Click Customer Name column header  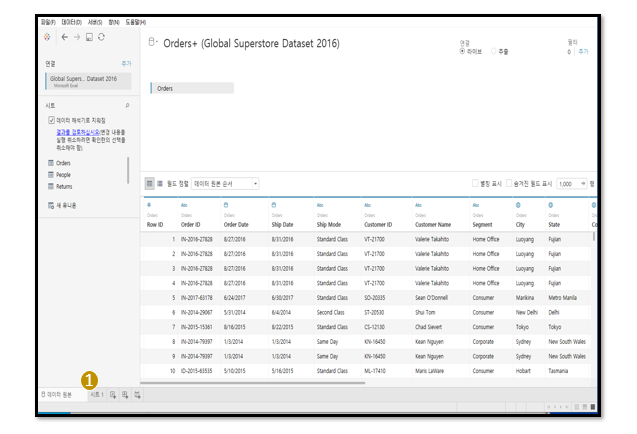point(433,224)
